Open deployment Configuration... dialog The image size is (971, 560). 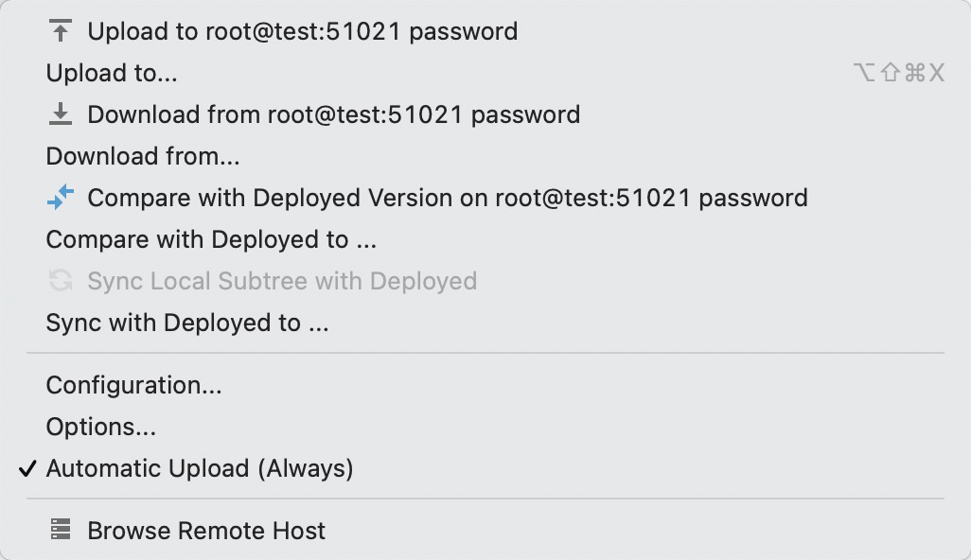pyautogui.click(x=133, y=385)
